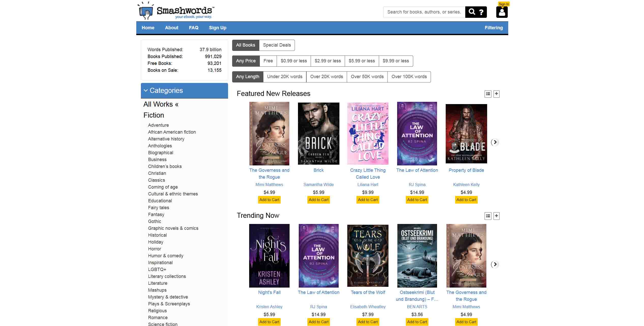Open Crazy Little Thing Called Love cover

click(x=368, y=134)
